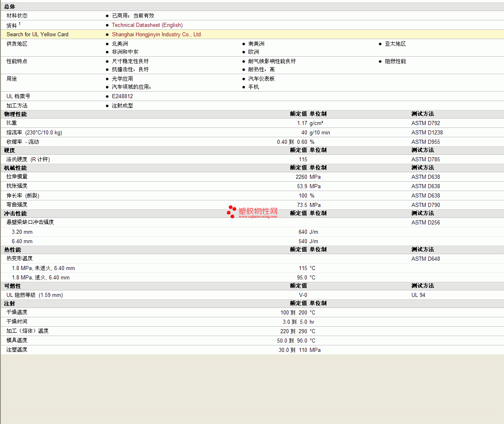The height and width of the screenshot is (424, 504).
Task: Select region 非洲和中东
Action: click(125, 52)
